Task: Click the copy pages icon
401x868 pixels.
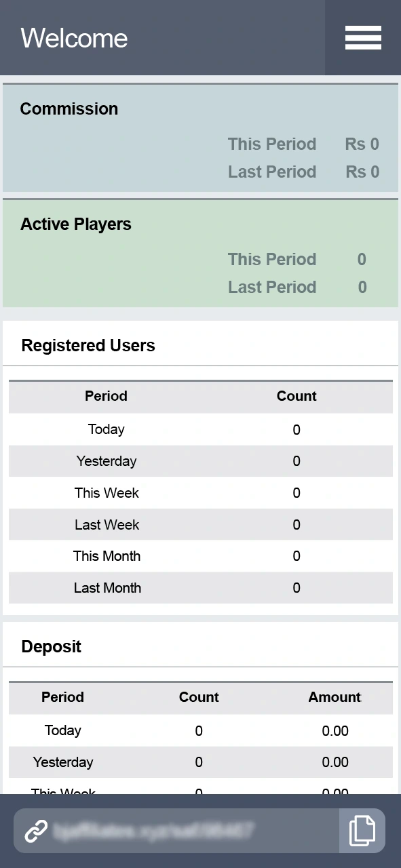Action: pos(362,830)
